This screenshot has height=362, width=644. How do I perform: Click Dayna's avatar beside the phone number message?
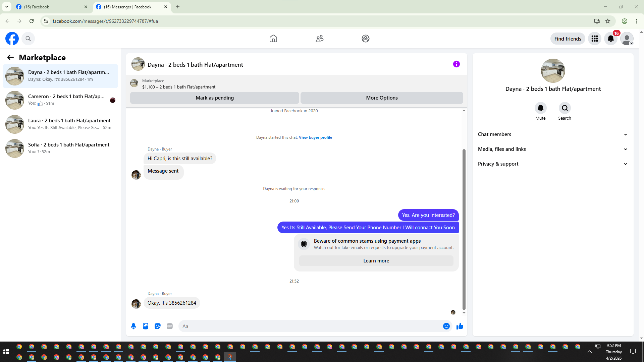[x=136, y=304]
